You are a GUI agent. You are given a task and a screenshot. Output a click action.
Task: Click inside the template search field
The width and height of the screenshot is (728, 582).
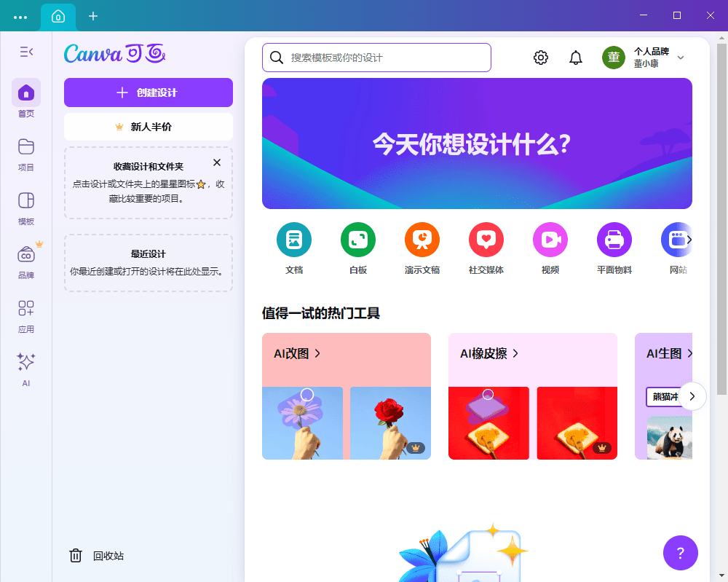tap(376, 58)
